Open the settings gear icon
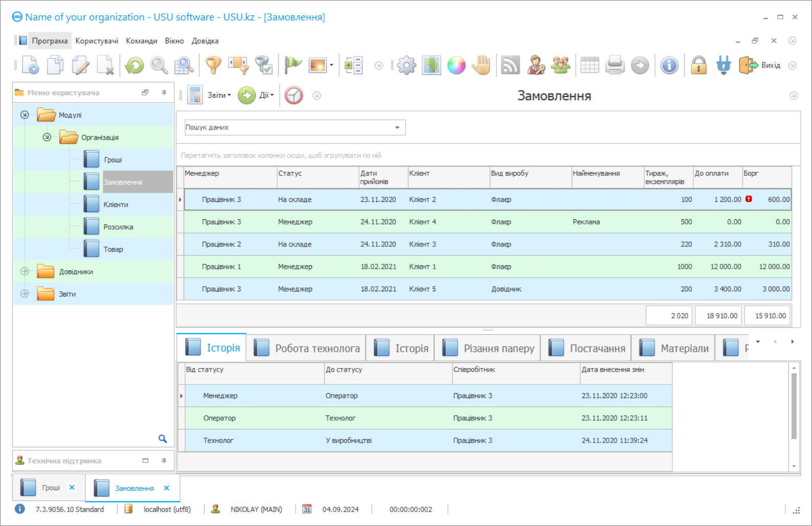The width and height of the screenshot is (812, 526). (x=407, y=65)
